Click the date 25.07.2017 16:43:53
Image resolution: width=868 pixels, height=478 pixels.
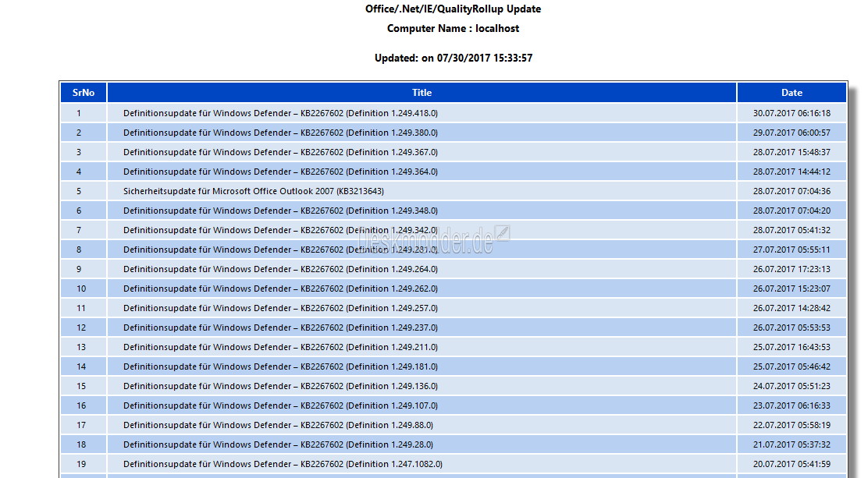pos(792,347)
